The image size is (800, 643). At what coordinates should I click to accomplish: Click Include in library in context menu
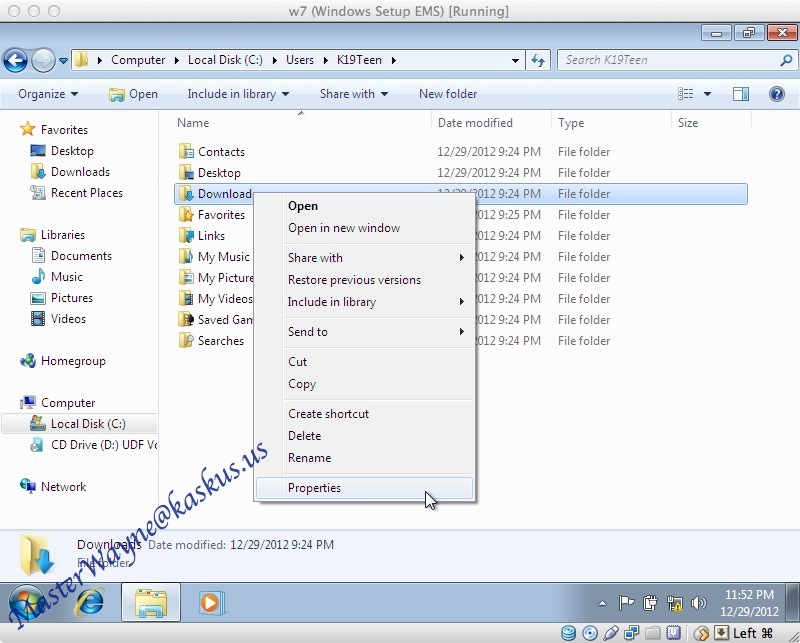[x=364, y=302]
